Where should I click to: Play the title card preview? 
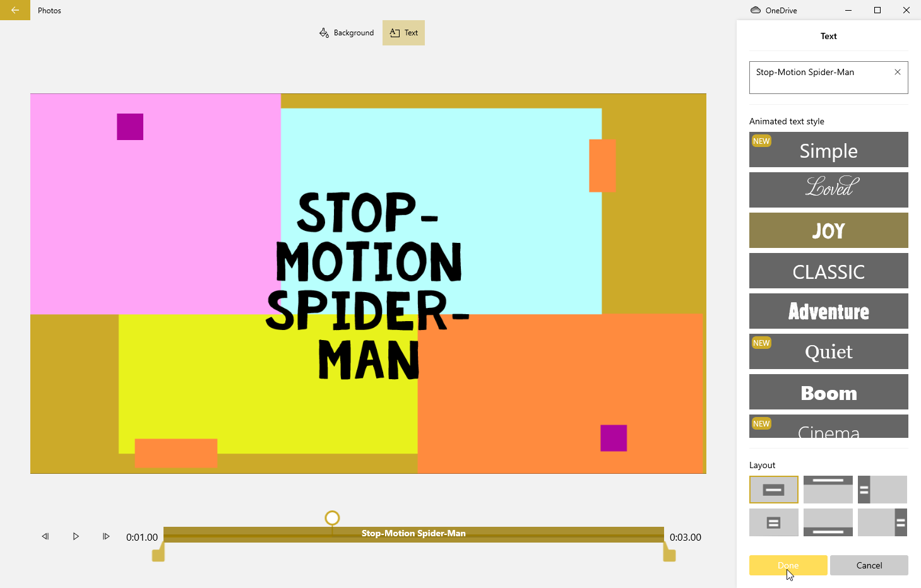tap(76, 536)
